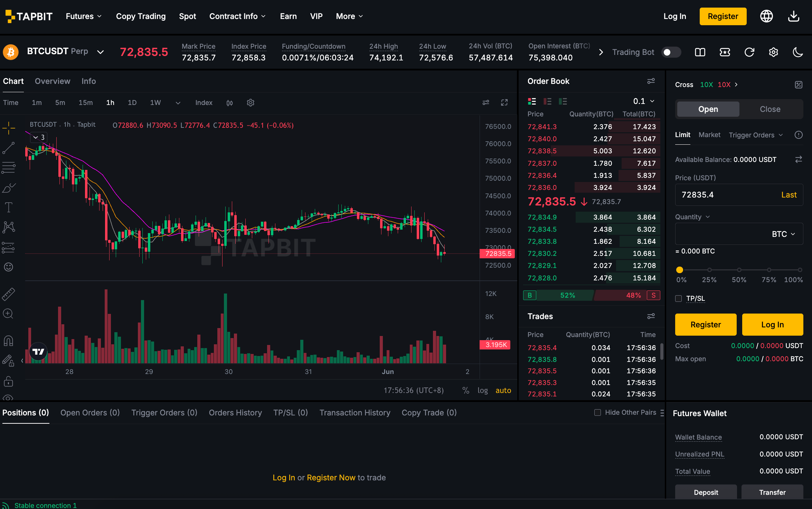Enable the TP/SL checkbox
Image resolution: width=812 pixels, height=509 pixels.
(679, 299)
